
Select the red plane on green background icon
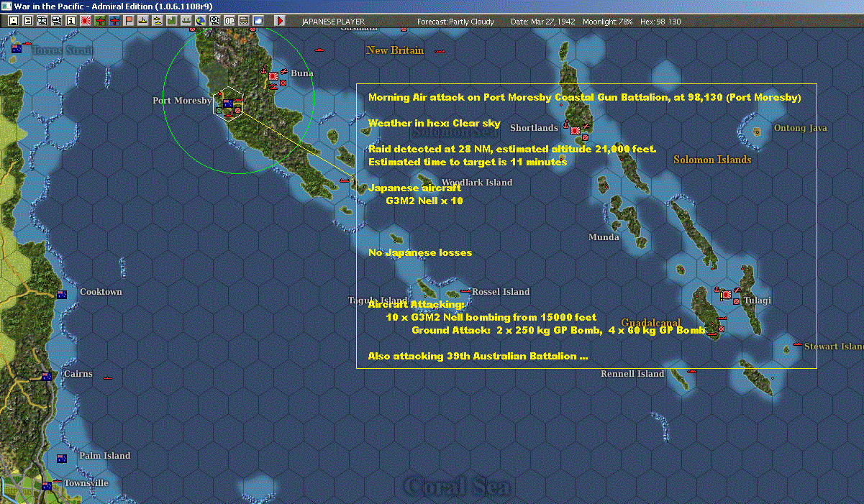tap(100, 21)
